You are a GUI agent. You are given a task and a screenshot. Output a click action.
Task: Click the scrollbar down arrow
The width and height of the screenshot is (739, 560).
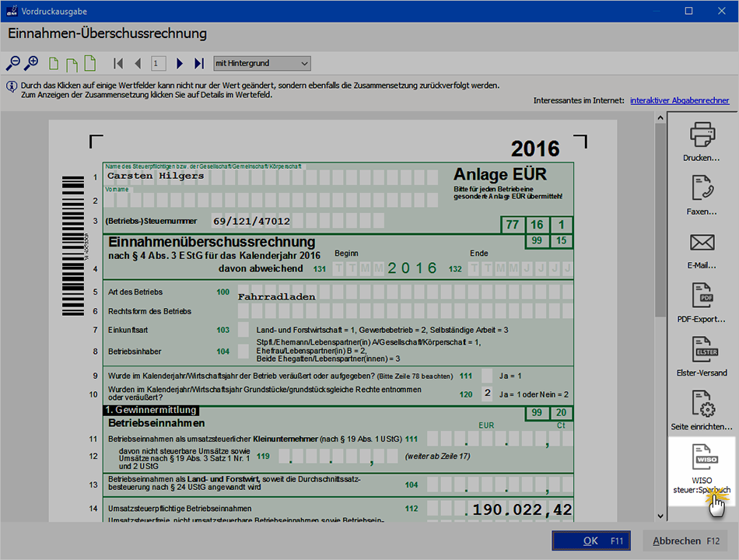(660, 516)
